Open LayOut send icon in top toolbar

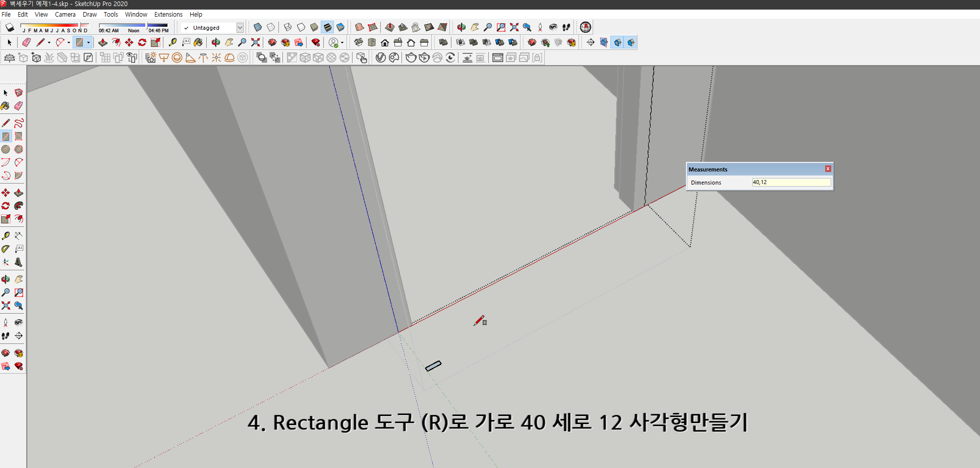[299, 42]
